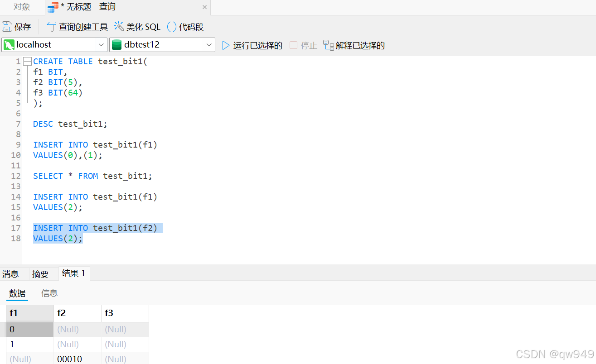Open the localhost connection dropdown
Image resolution: width=596 pixels, height=364 pixels.
pyautogui.click(x=102, y=45)
